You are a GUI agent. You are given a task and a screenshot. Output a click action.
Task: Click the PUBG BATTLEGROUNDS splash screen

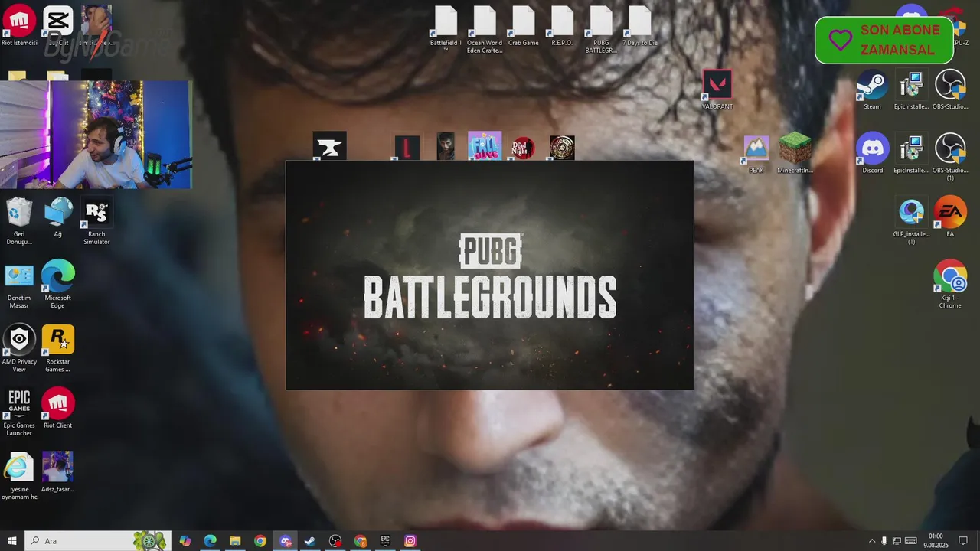[489, 275]
